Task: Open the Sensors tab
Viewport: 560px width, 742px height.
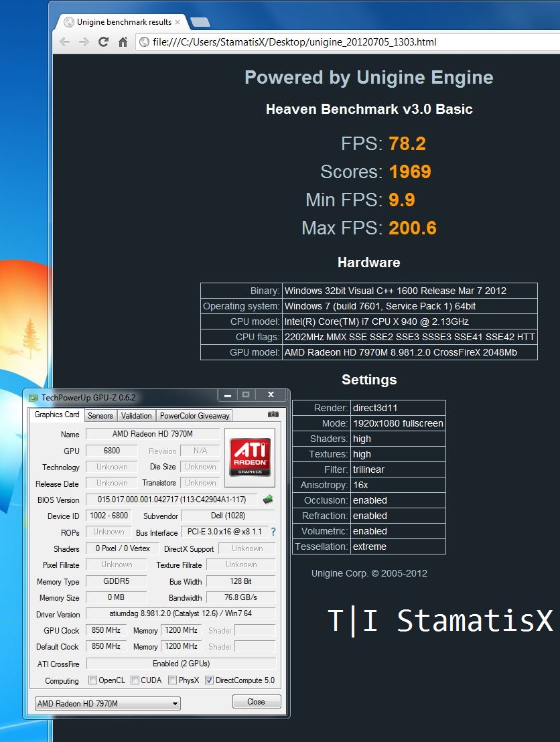Action: coord(100,416)
